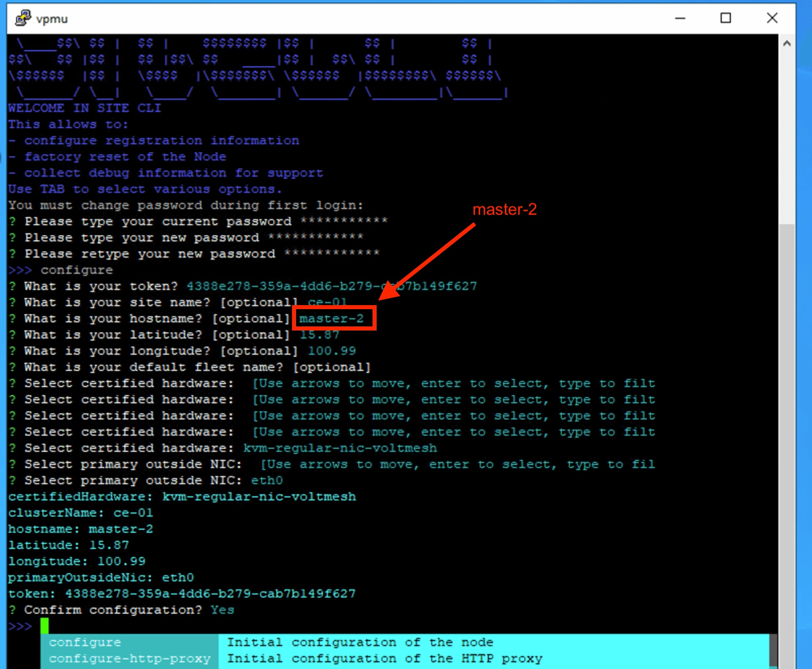Click the token value after 'What is your token?'
The height and width of the screenshot is (669, 812).
[x=331, y=286]
